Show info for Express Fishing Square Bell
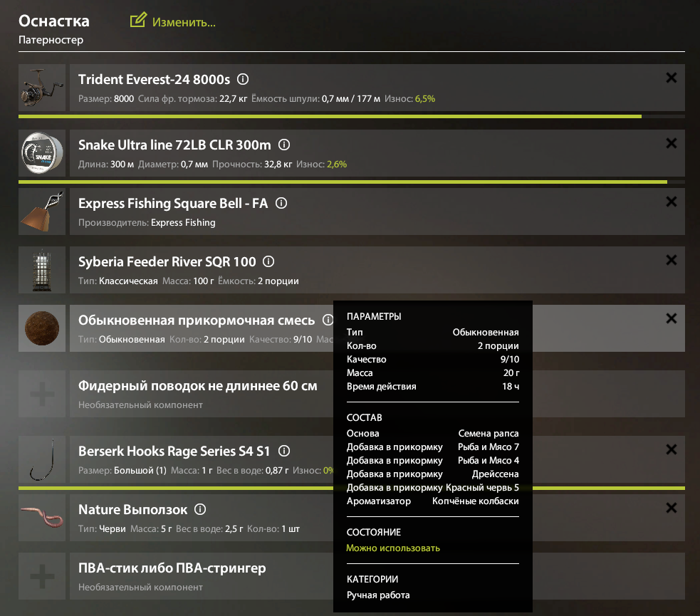The width and height of the screenshot is (700, 616). 281,203
